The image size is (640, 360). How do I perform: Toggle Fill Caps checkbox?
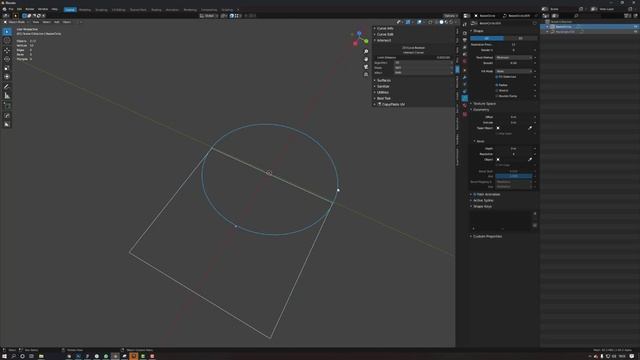(x=497, y=165)
